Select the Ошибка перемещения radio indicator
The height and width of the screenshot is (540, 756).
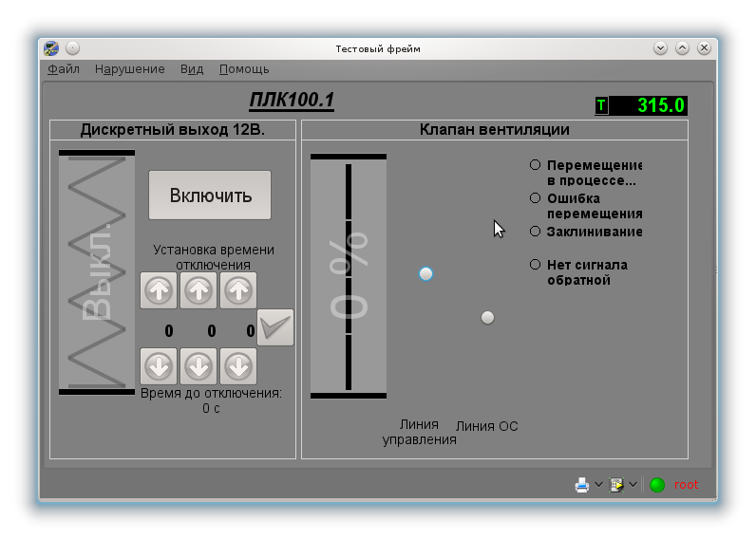(x=536, y=198)
